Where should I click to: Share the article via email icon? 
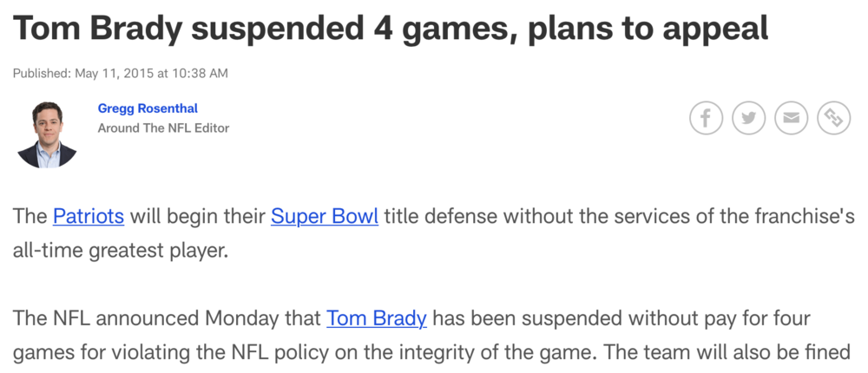(791, 118)
